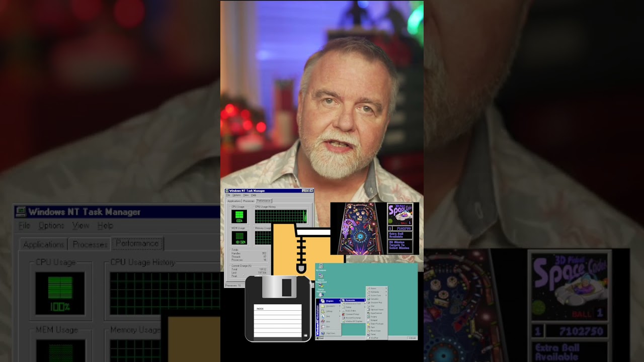Open Help menu in small Task Manager
The image size is (644, 362).
254,195
